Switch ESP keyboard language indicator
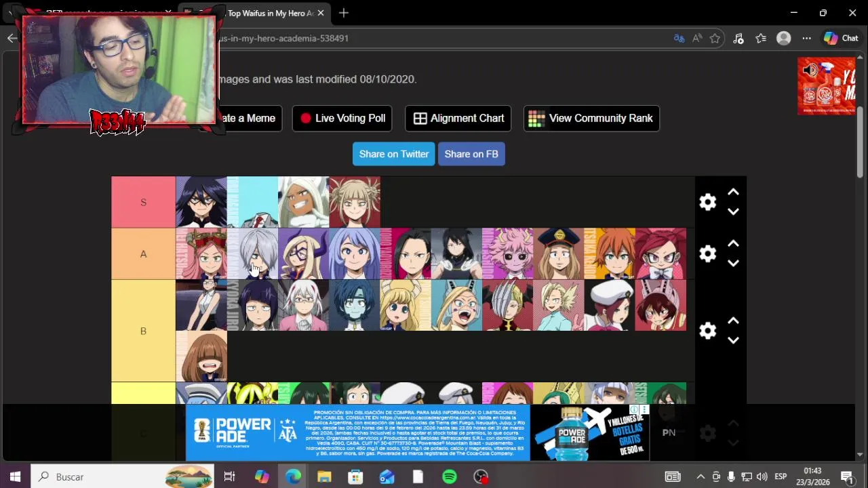 click(781, 476)
